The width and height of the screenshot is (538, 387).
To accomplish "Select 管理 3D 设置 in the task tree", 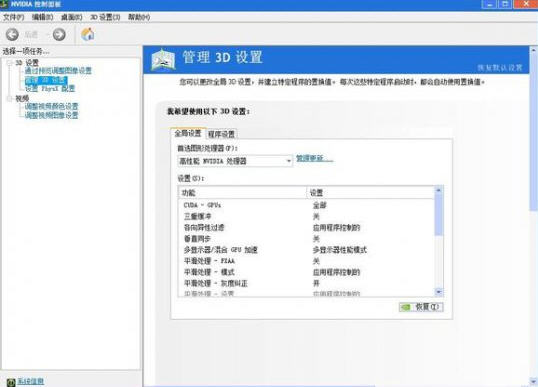I will click(x=46, y=80).
